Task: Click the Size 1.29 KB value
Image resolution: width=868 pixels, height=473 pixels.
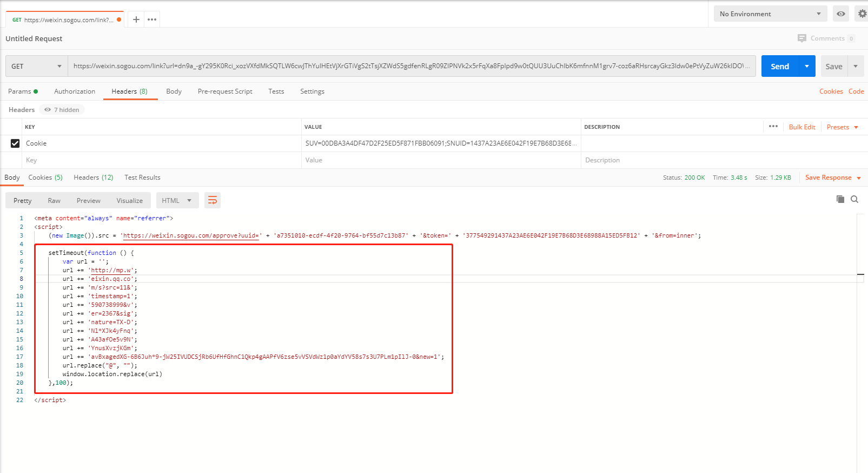Action: pos(780,178)
